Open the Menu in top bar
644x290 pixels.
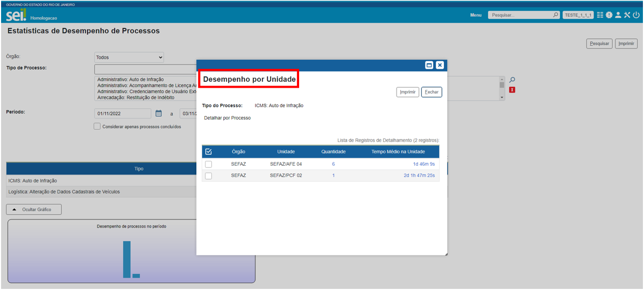[x=476, y=15]
